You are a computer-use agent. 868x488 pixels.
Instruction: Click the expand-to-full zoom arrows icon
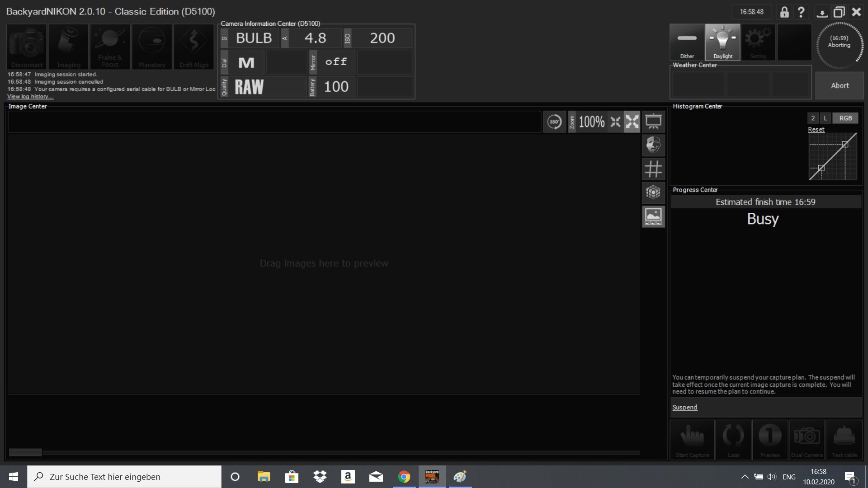[x=632, y=122]
